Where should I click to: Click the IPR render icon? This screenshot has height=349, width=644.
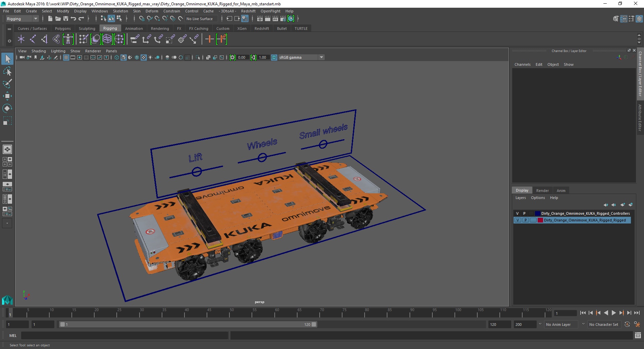275,19
